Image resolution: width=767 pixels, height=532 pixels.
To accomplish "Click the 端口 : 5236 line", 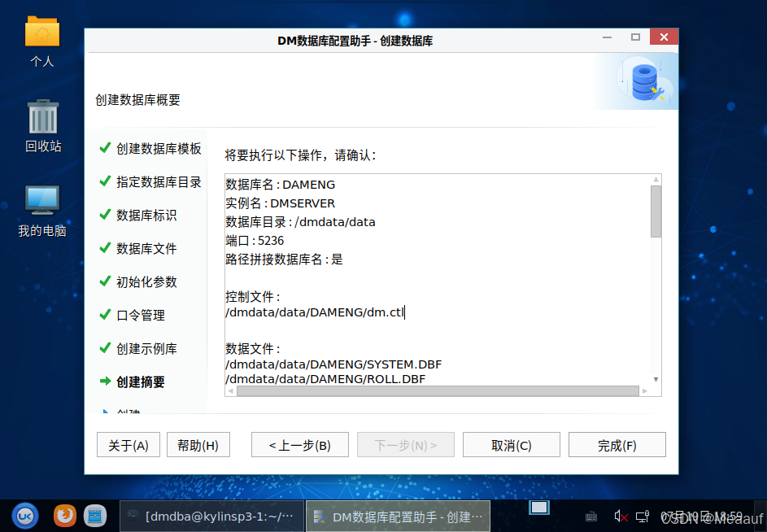I will click(x=255, y=240).
